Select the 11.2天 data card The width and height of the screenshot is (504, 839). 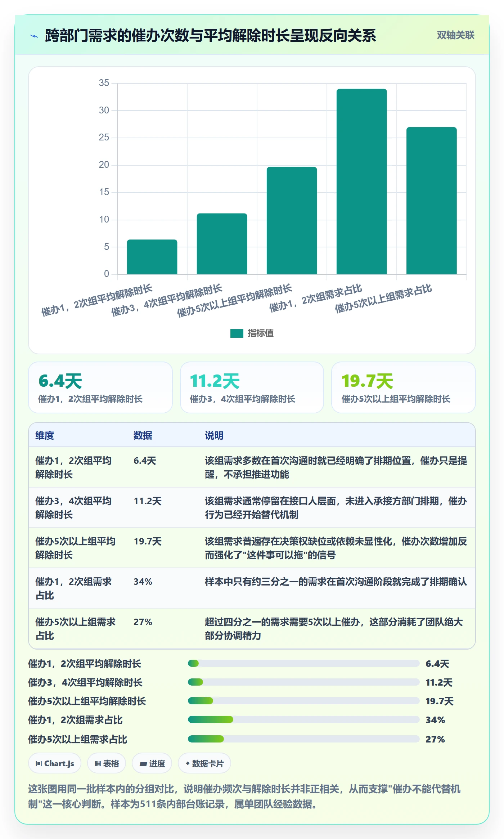pyautogui.click(x=252, y=387)
